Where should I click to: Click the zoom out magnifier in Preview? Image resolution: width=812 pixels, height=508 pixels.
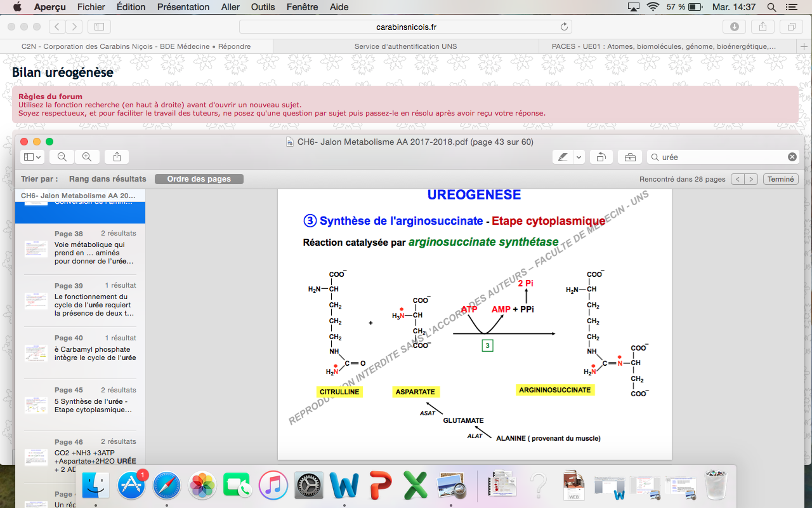62,157
